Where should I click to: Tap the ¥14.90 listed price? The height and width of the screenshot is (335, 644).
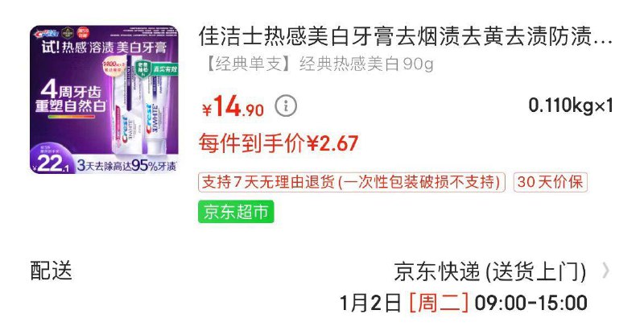pos(233,106)
